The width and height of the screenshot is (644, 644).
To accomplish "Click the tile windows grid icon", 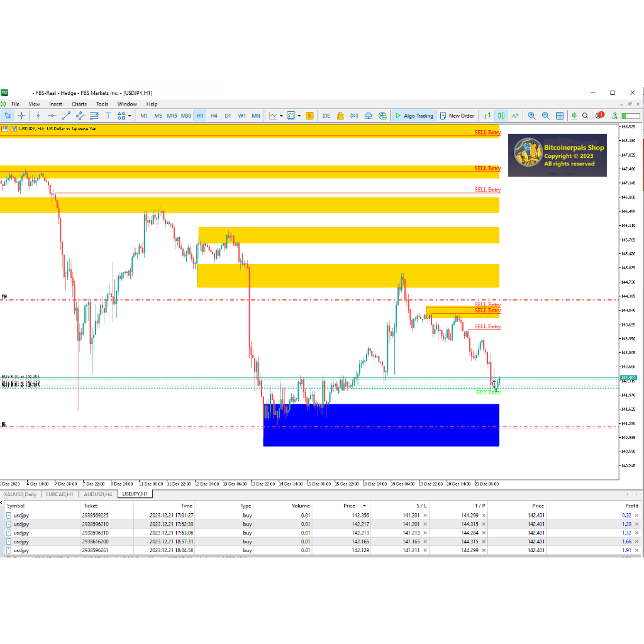I will click(559, 116).
